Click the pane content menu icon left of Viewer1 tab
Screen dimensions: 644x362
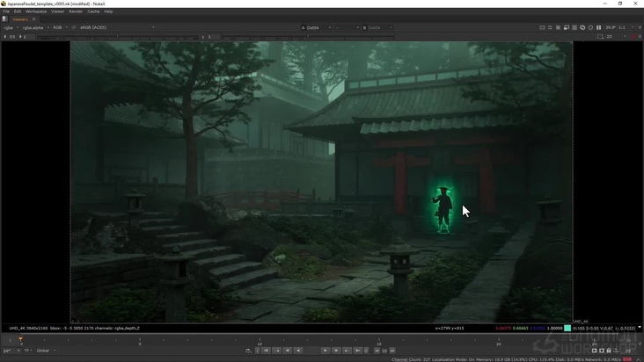[x=5, y=18]
